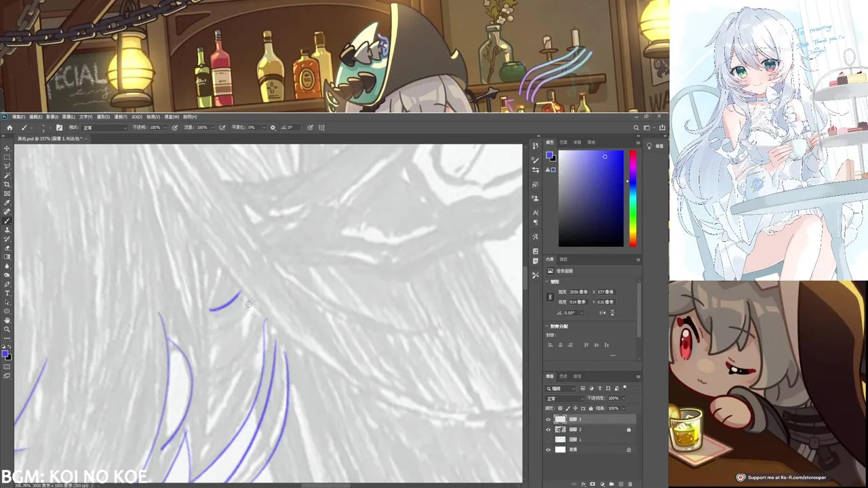The width and height of the screenshot is (868, 488).
Task: Select the Hand tool
Action: 7,321
